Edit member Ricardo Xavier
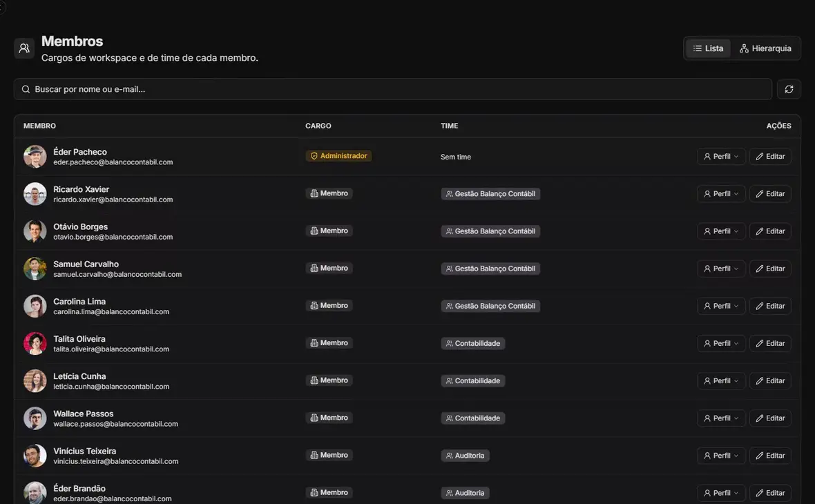Image resolution: width=815 pixels, height=504 pixels. [x=770, y=194]
